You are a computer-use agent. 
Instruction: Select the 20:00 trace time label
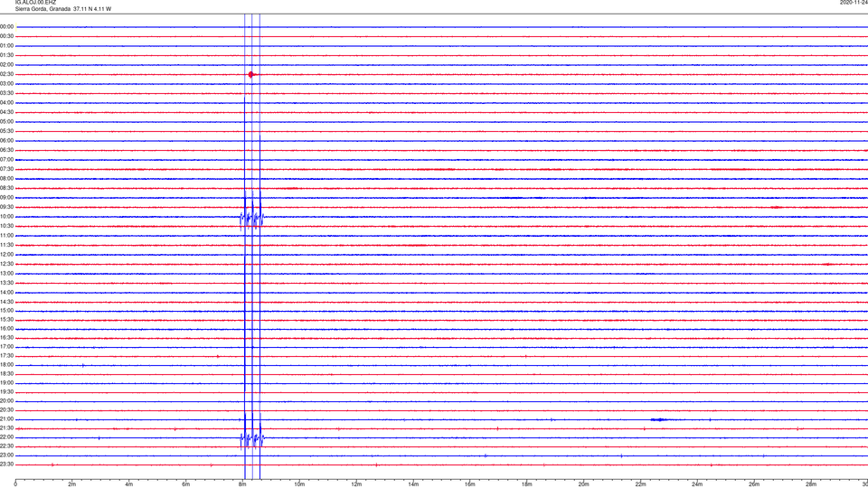(6, 400)
